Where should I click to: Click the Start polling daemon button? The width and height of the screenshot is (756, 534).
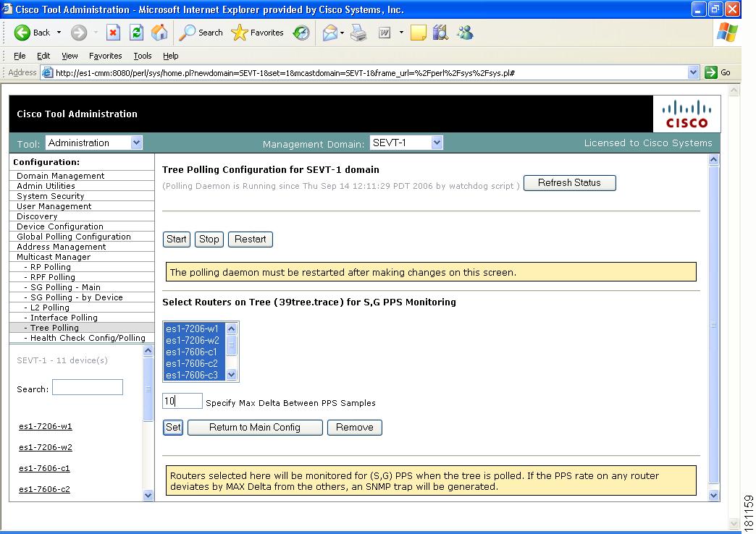(177, 239)
